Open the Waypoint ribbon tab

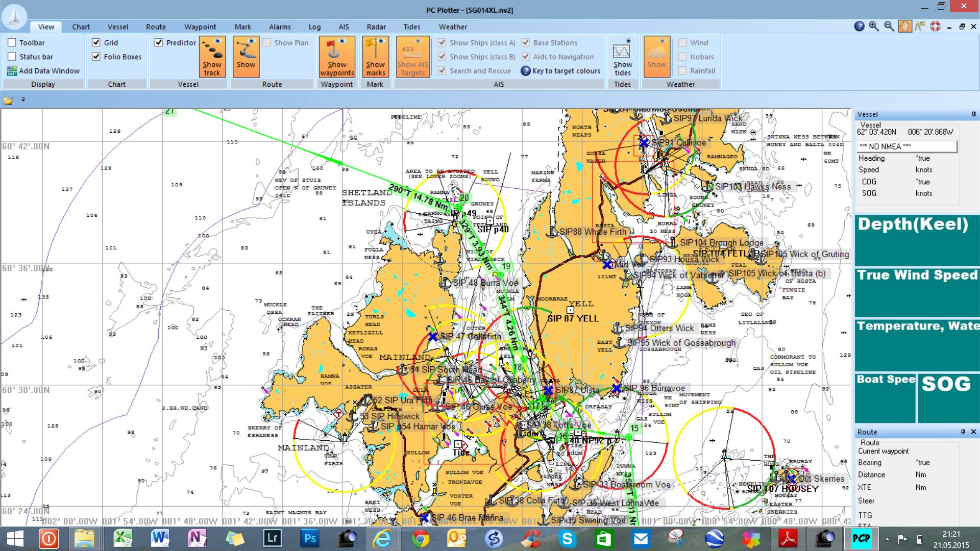pyautogui.click(x=200, y=27)
